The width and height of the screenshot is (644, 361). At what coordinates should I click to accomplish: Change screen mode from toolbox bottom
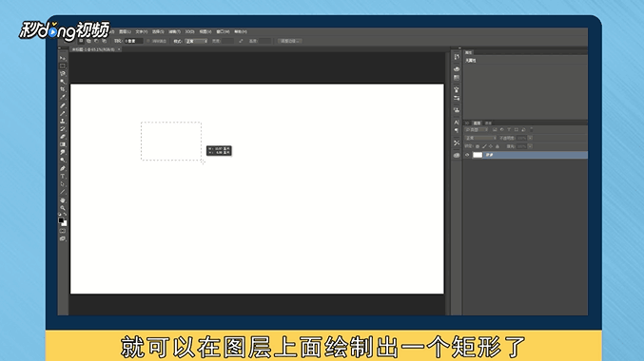point(63,238)
